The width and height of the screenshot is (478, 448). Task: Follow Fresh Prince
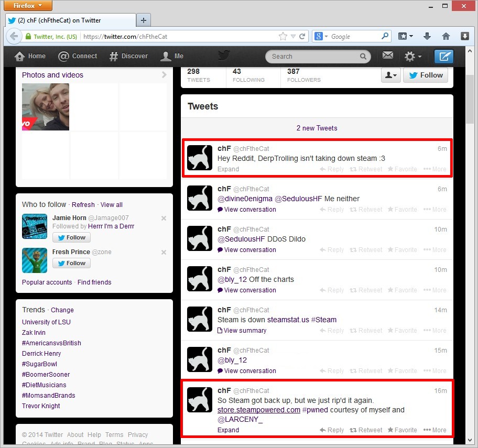coord(72,263)
